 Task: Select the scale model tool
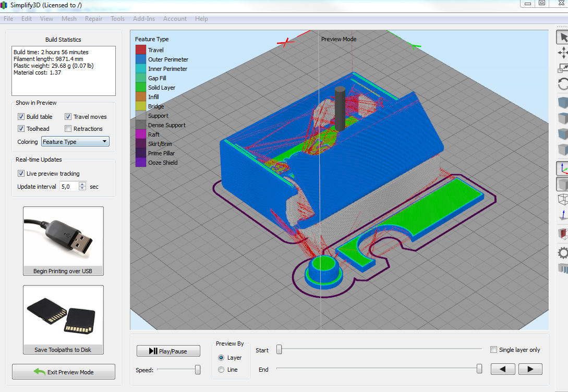[x=563, y=68]
